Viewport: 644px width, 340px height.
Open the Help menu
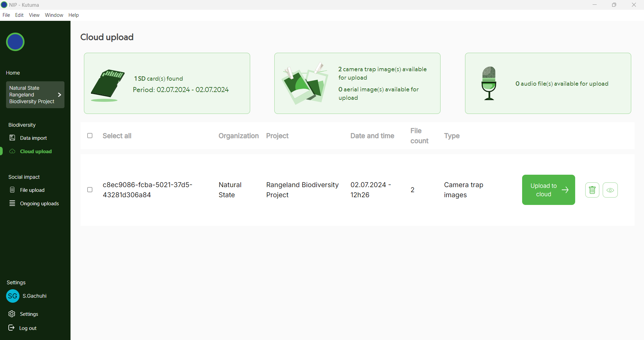(74, 15)
